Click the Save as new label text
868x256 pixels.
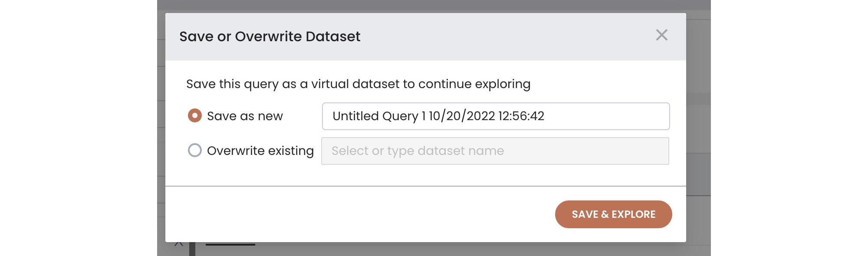pos(245,116)
